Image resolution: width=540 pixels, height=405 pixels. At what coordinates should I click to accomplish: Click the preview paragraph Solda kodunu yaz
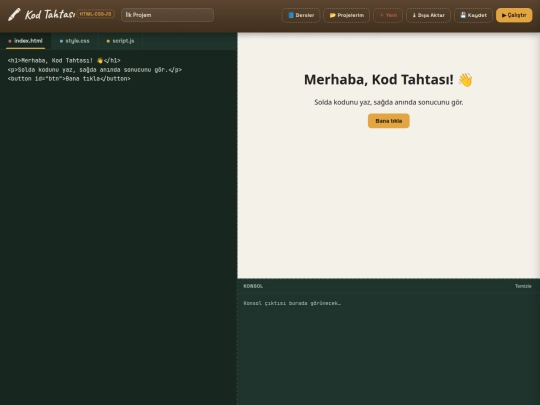point(388,102)
